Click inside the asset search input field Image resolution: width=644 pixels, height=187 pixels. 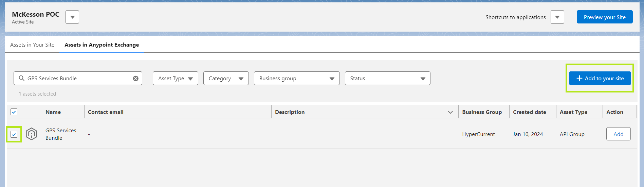[x=78, y=78]
